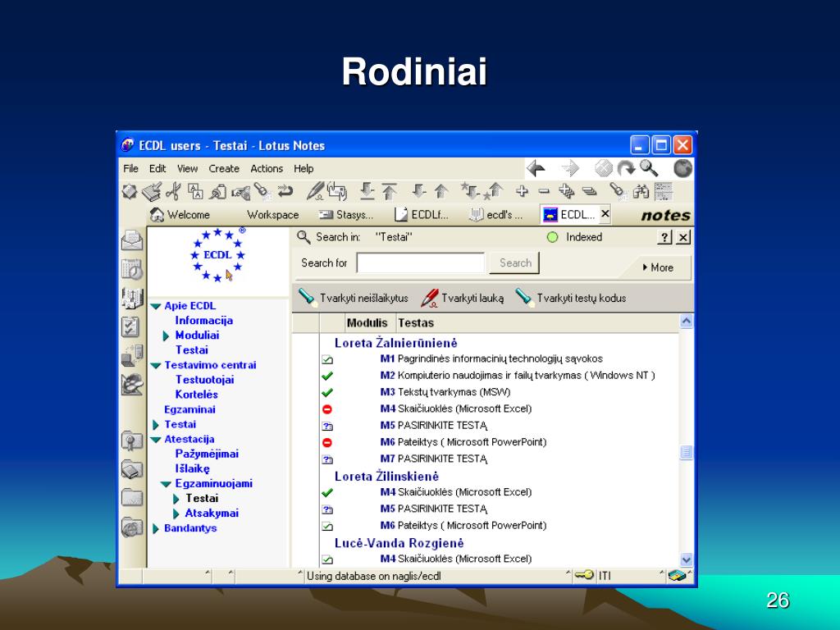840x630 pixels.
Task: Click the minus Collapse toolbar icon
Action: point(544,190)
